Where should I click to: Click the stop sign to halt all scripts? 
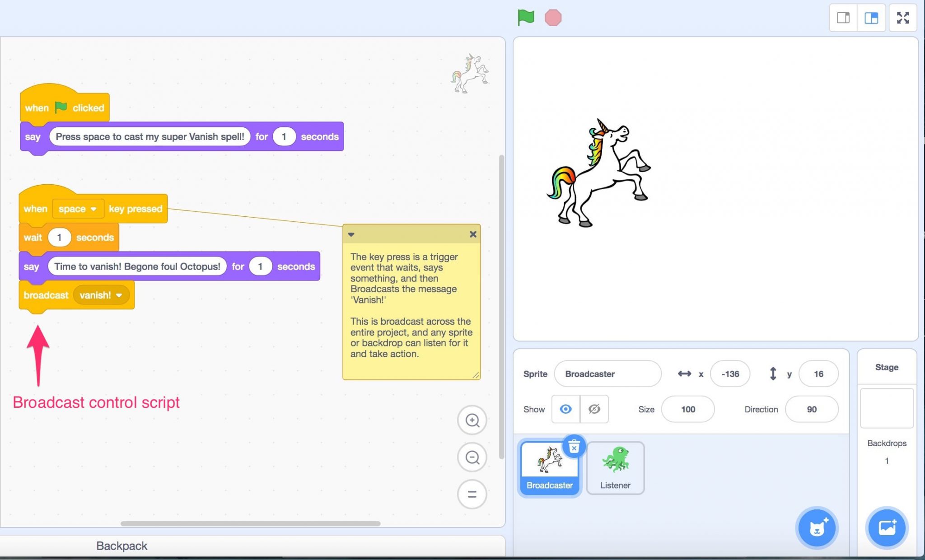(553, 18)
